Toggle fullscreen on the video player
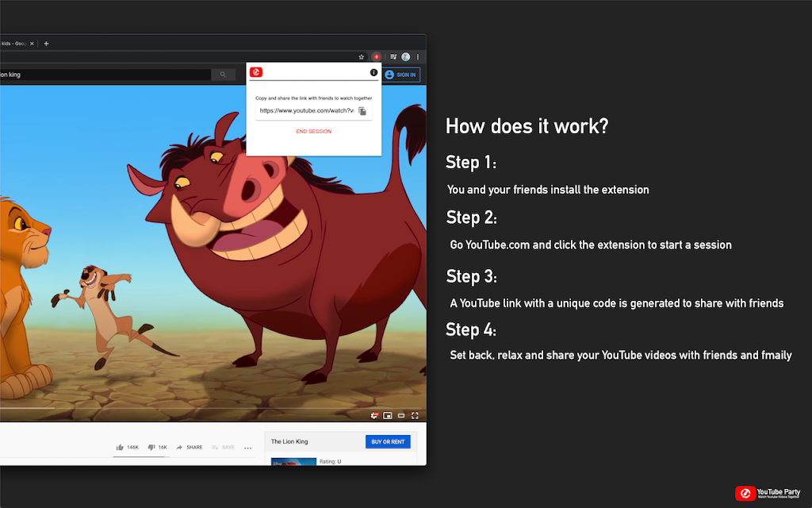 coord(415,416)
